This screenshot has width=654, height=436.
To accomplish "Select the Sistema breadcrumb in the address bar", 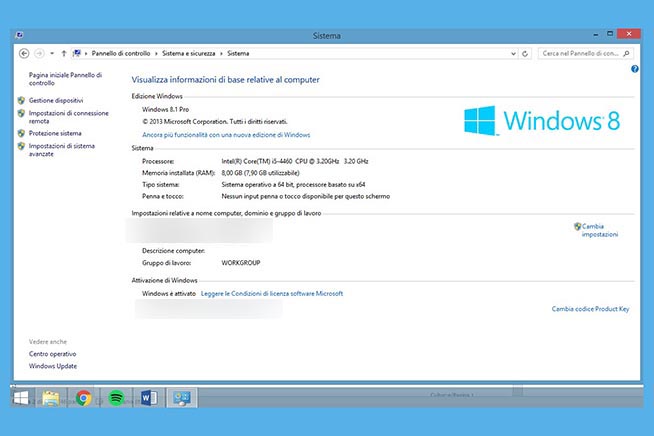I will [x=238, y=53].
